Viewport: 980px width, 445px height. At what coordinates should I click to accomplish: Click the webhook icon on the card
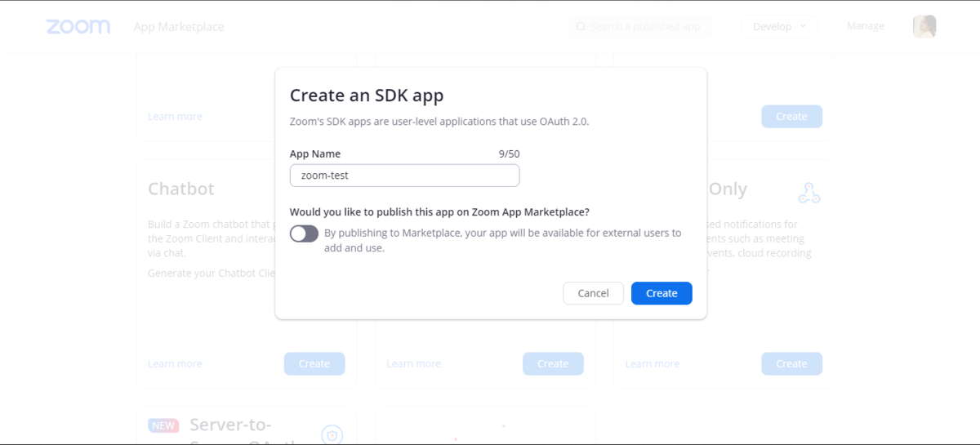808,193
